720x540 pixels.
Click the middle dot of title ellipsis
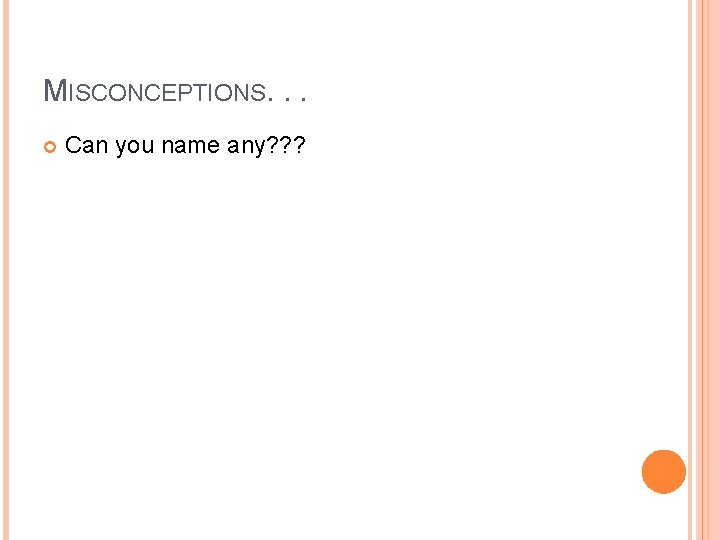click(288, 99)
